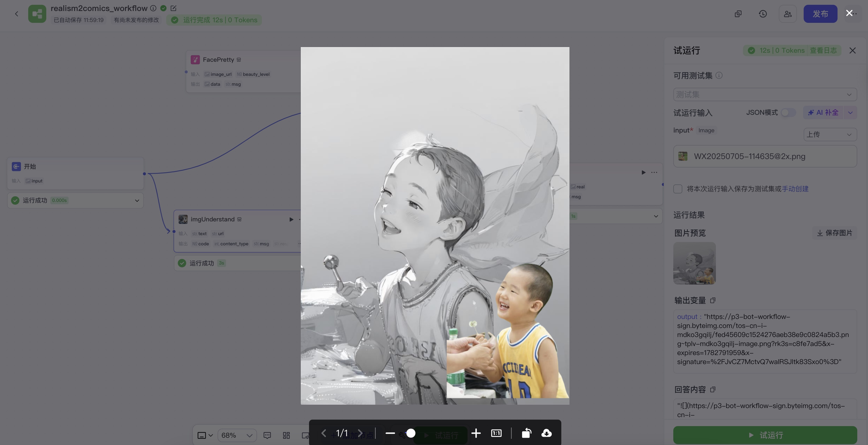Open the canvas comment icon
868x445 pixels.
[267, 435]
